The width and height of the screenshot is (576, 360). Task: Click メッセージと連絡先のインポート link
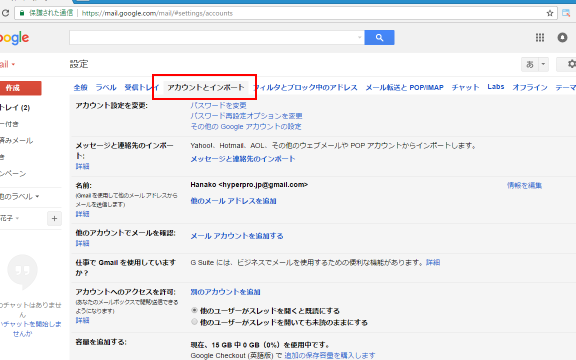243,159
